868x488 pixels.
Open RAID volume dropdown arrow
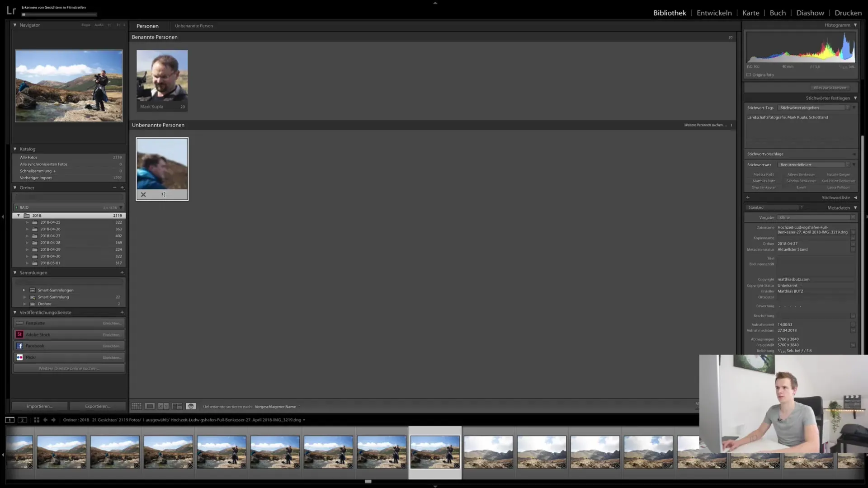point(121,207)
